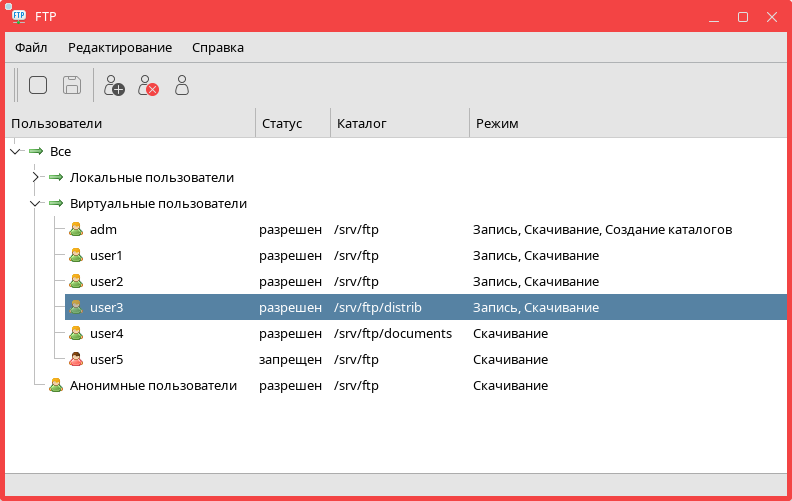Image resolution: width=792 pixels, height=501 pixels.
Task: Collapse the 'Виртуальные пользователи' group
Action: [x=35, y=203]
